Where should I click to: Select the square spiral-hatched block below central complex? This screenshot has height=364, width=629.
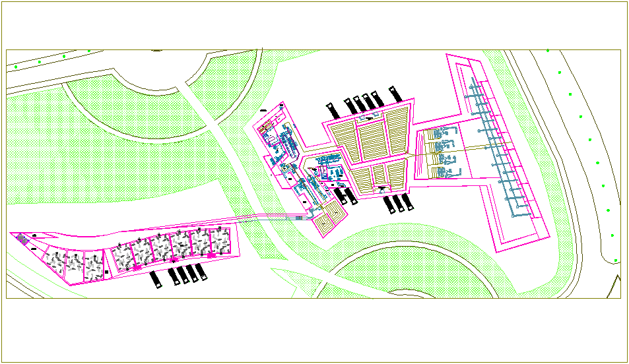click(x=329, y=218)
